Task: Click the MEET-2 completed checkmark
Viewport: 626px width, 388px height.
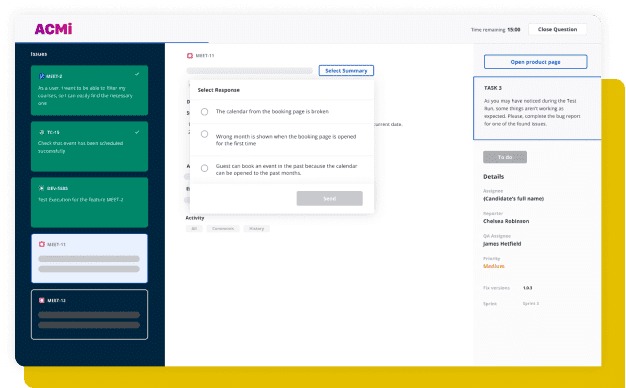Action: [137, 74]
